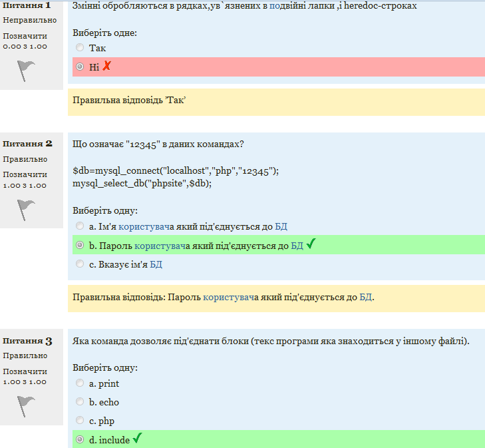Choose option a. Ім'я користувача radio
Image resolution: width=485 pixels, height=448 pixels.
[80, 226]
